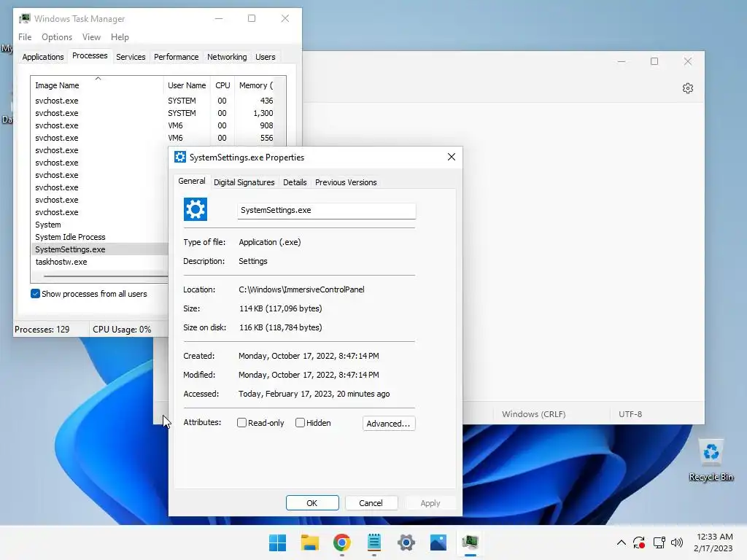Click the SystemSettings.exe filename field
This screenshot has height=560, width=747.
pos(326,211)
